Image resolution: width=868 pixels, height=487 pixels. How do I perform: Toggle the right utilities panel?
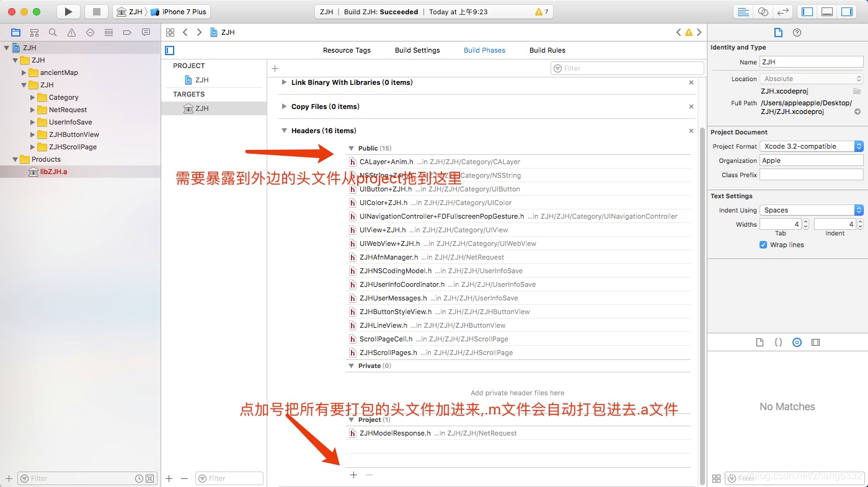[847, 12]
